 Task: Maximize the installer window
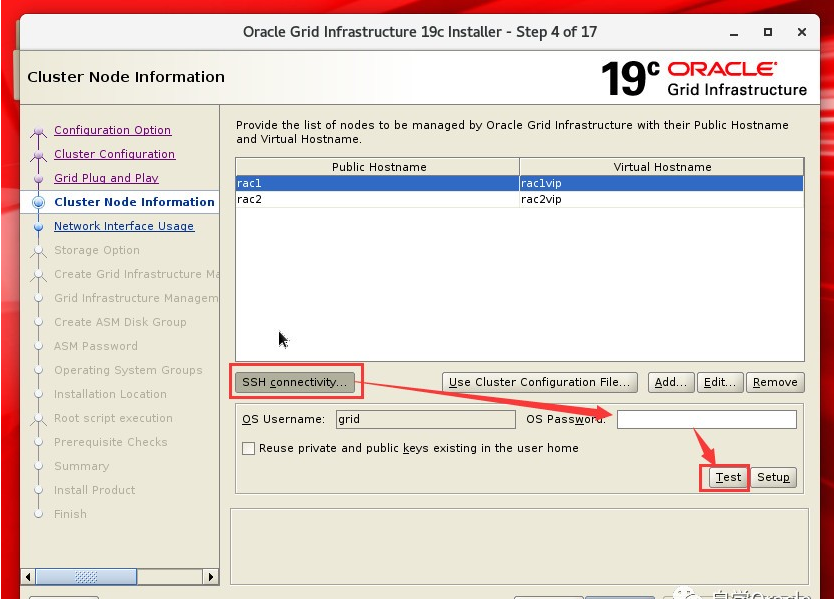[768, 32]
